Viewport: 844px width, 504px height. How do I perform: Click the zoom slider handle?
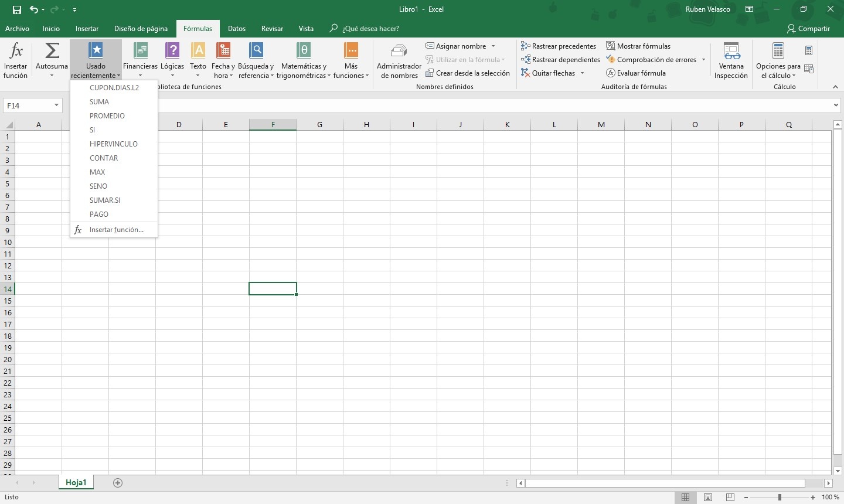[x=780, y=497]
